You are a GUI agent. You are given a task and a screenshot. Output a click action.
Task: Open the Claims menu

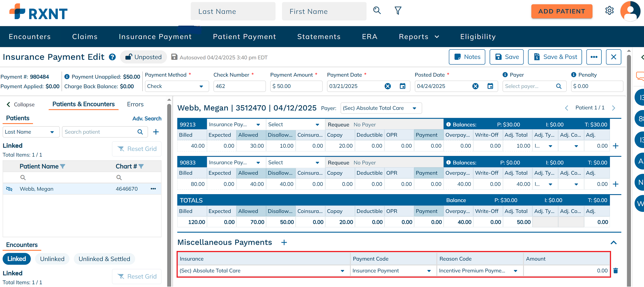point(85,37)
